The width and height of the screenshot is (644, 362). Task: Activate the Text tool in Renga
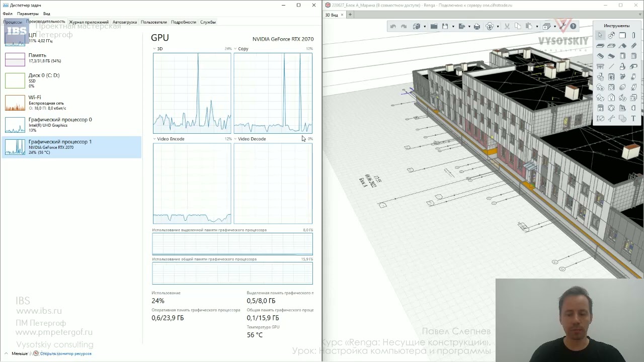pyautogui.click(x=633, y=118)
